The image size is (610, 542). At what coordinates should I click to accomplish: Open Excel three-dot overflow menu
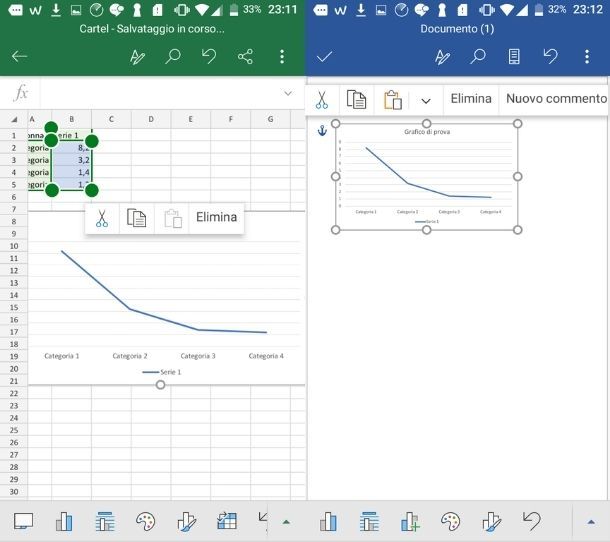click(x=282, y=57)
